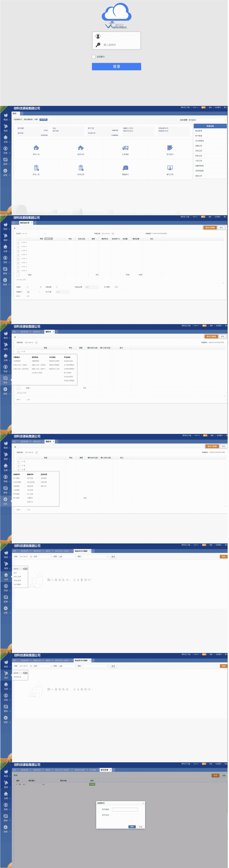Click 设置 gear sidebar icon on the 首页 screen
The width and height of the screenshot is (229, 868).
click(6, 171)
